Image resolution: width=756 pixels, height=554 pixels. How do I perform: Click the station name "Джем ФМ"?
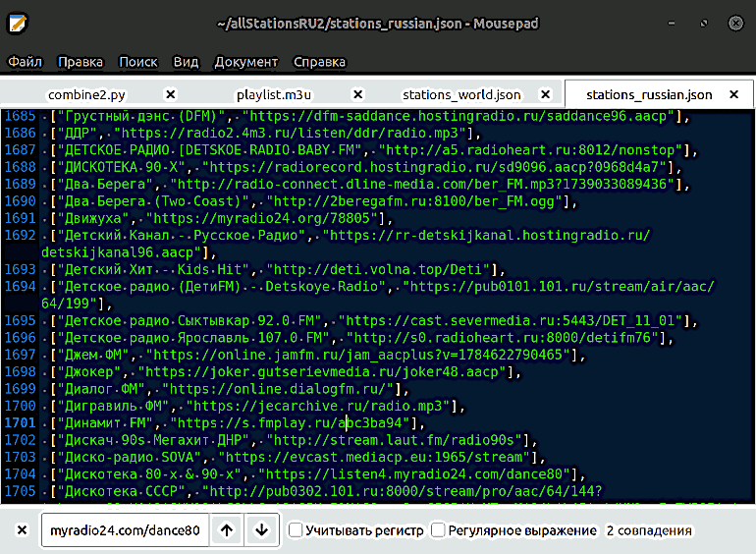(x=93, y=355)
